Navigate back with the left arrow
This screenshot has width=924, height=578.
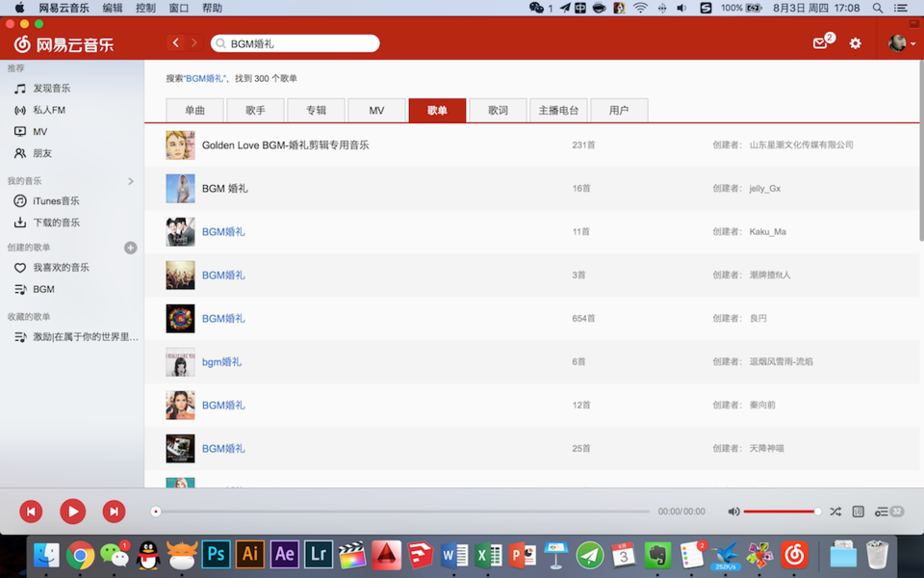click(175, 43)
